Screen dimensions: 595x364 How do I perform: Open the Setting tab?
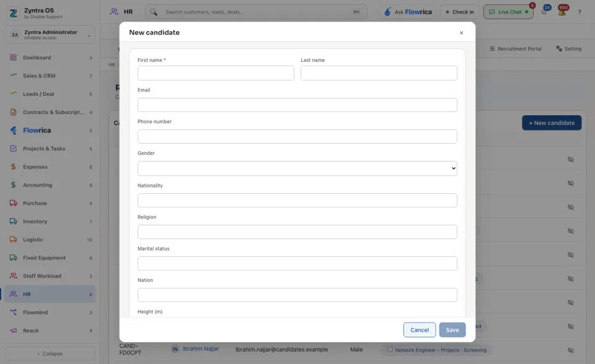(x=569, y=49)
